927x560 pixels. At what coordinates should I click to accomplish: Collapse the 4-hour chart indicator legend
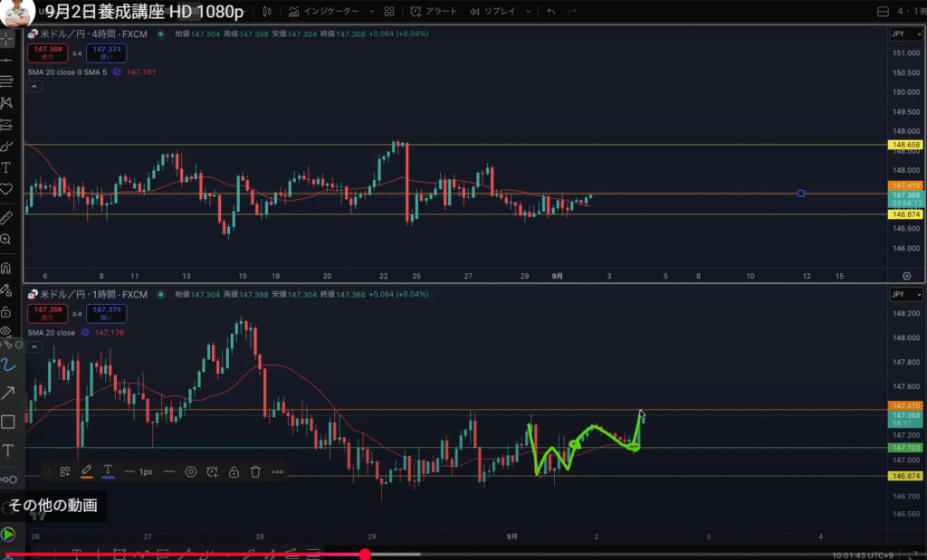[x=34, y=87]
